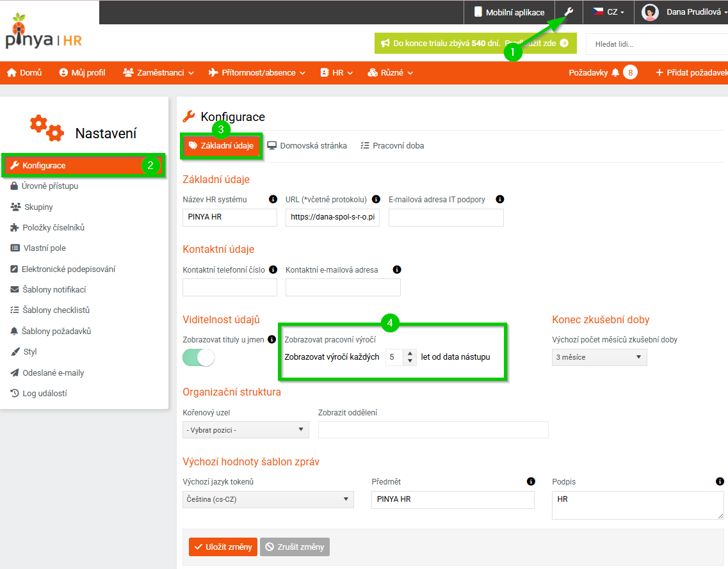728x569 pixels.
Task: Click the puzzle icon of Položky číselníků
Action: 14,227
